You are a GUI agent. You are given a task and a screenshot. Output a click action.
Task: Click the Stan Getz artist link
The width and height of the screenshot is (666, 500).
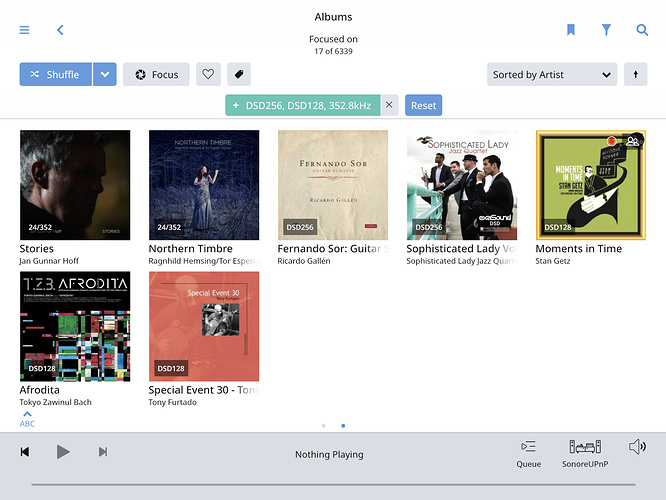pyautogui.click(x=553, y=261)
